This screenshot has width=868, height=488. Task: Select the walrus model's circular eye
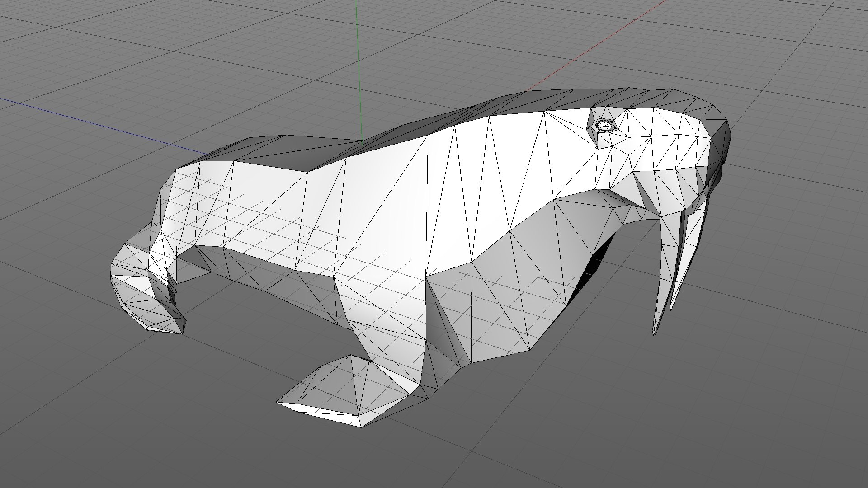click(x=604, y=126)
